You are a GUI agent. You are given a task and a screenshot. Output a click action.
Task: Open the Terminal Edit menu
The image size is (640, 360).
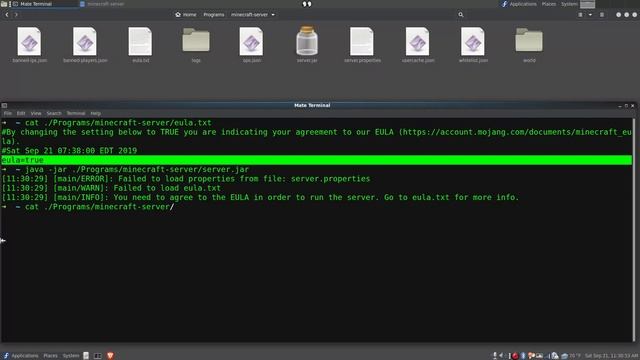21,113
